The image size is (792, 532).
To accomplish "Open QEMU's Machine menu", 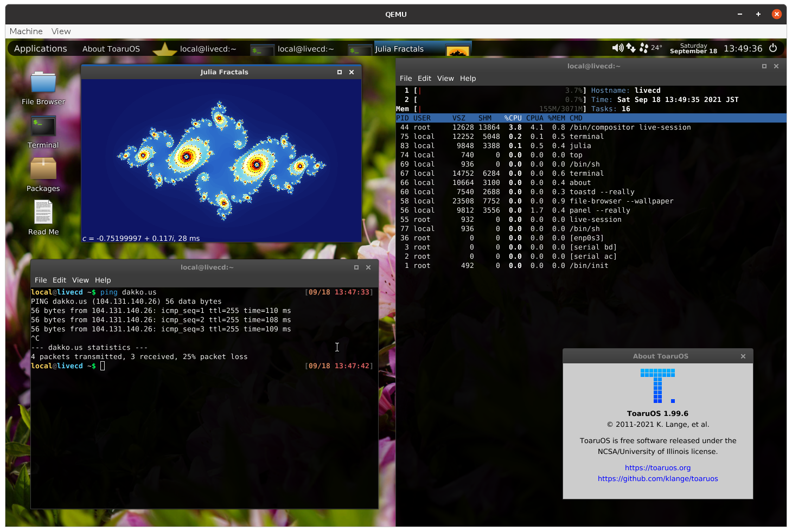I will pyautogui.click(x=26, y=31).
